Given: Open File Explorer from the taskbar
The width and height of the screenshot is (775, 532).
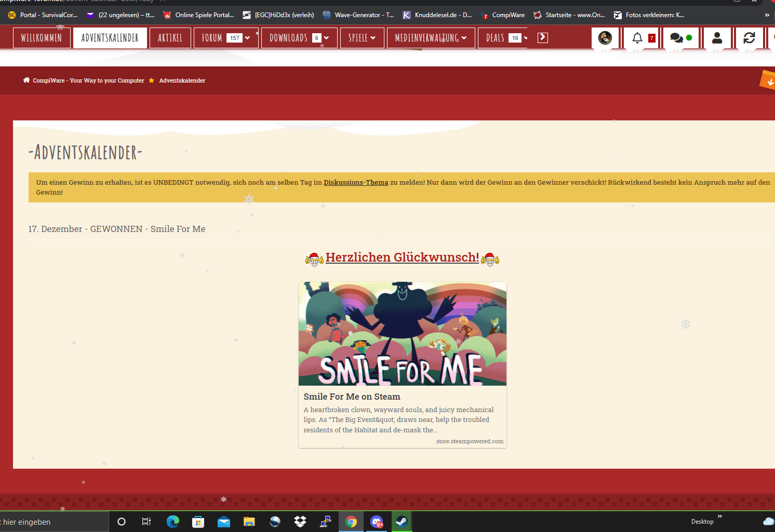Looking at the screenshot, I should pos(249,522).
